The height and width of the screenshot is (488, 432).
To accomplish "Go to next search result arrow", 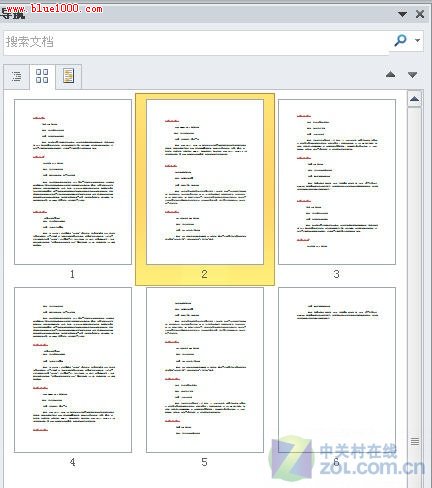I will pos(413,74).
